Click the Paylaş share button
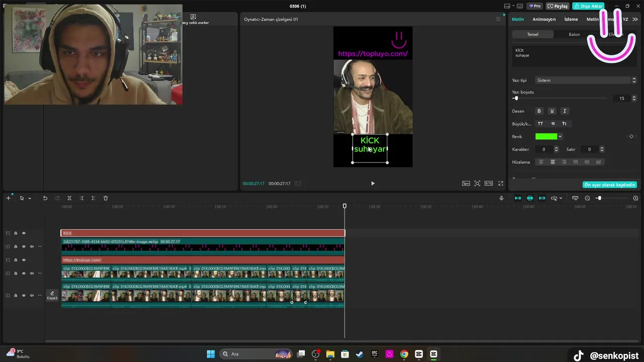644x362 pixels. [557, 6]
